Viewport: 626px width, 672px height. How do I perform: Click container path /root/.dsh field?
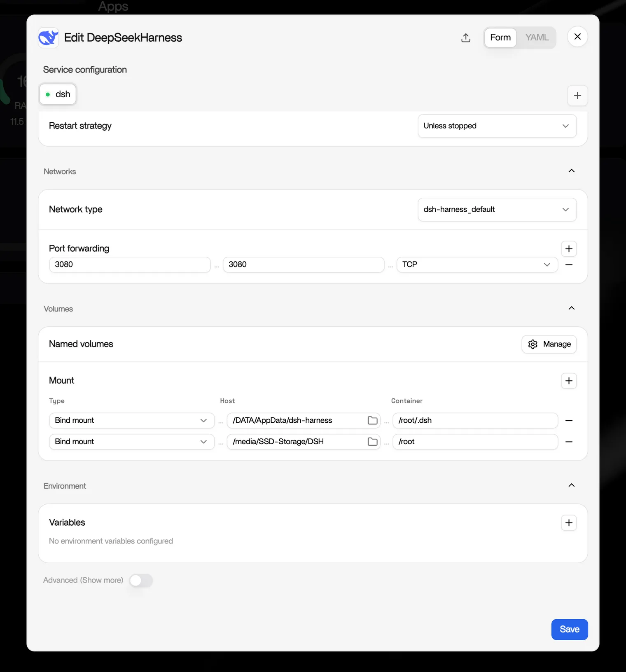tap(475, 421)
